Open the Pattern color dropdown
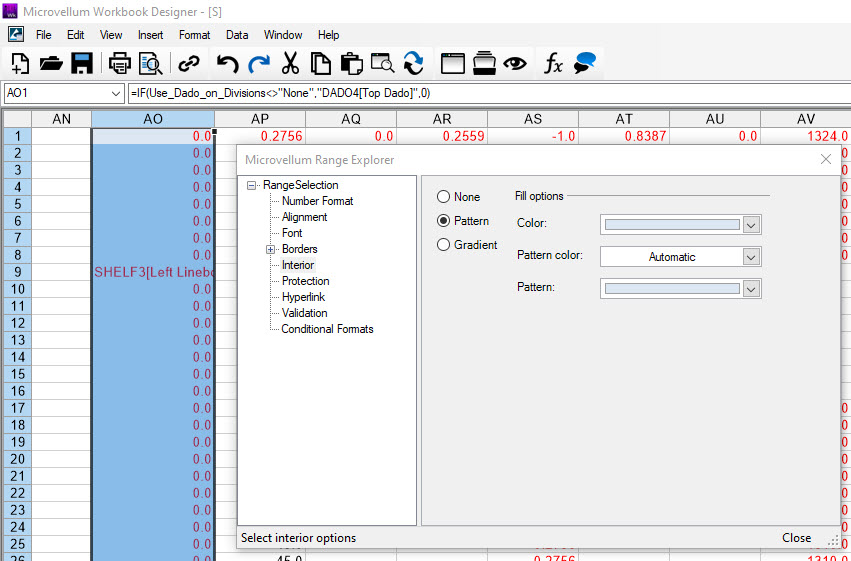The image size is (851, 561). pos(752,257)
